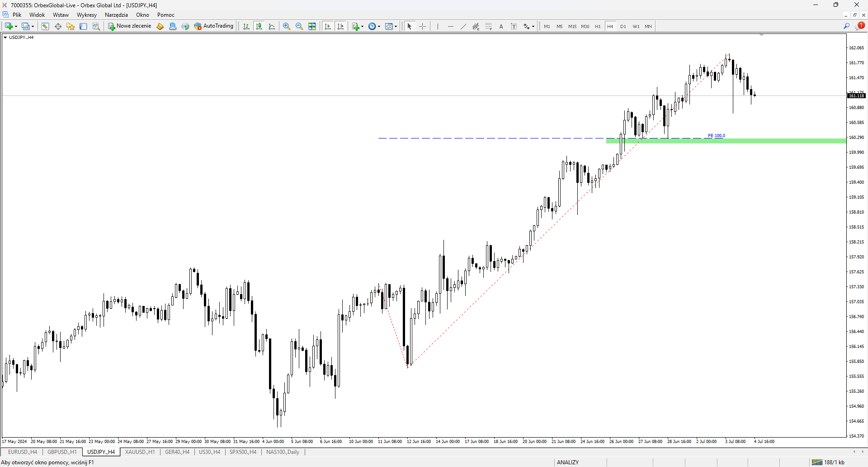
Task: Switch chart to line chart mode
Action: (x=272, y=26)
